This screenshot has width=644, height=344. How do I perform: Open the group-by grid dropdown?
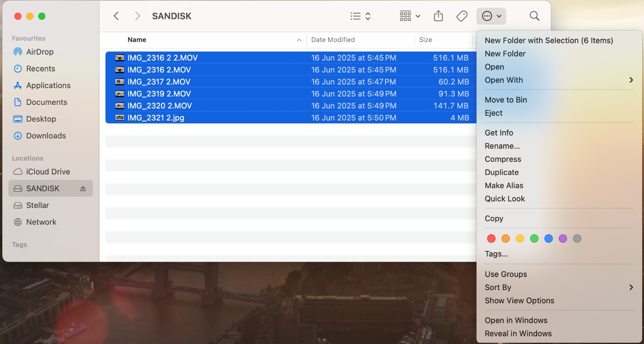[x=410, y=16]
